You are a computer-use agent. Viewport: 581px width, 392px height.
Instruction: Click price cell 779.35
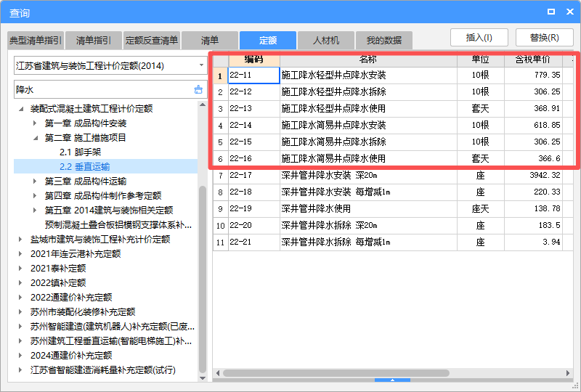pyautogui.click(x=533, y=75)
